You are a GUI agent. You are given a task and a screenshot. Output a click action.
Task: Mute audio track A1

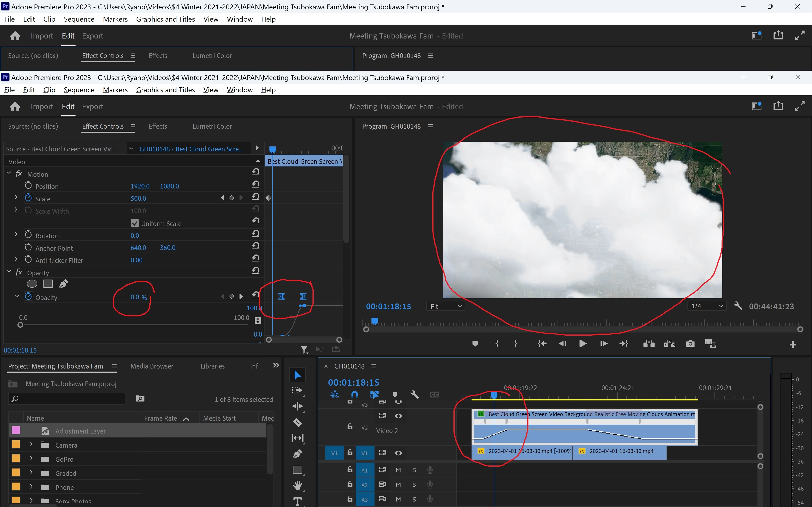[x=398, y=470]
